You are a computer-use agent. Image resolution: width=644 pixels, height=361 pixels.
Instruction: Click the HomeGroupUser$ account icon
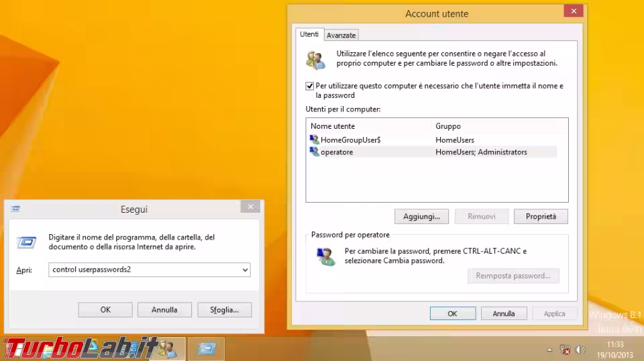(314, 140)
